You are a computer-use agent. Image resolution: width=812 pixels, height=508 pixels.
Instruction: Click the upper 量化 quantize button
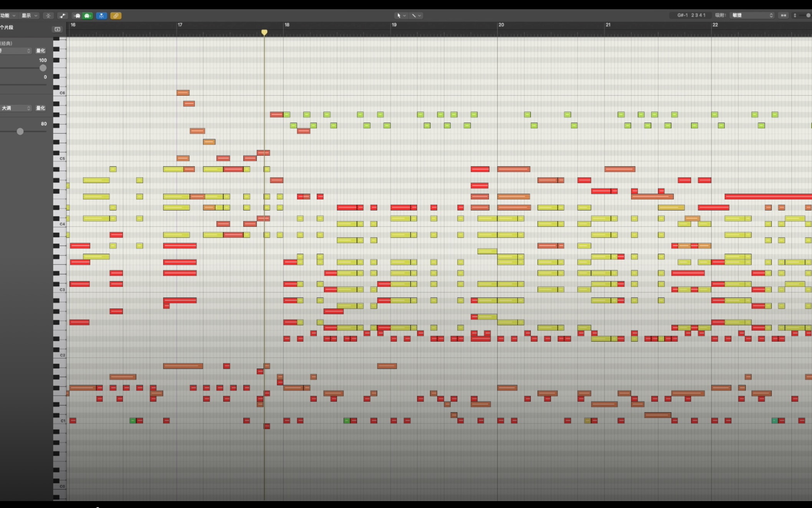click(x=40, y=51)
